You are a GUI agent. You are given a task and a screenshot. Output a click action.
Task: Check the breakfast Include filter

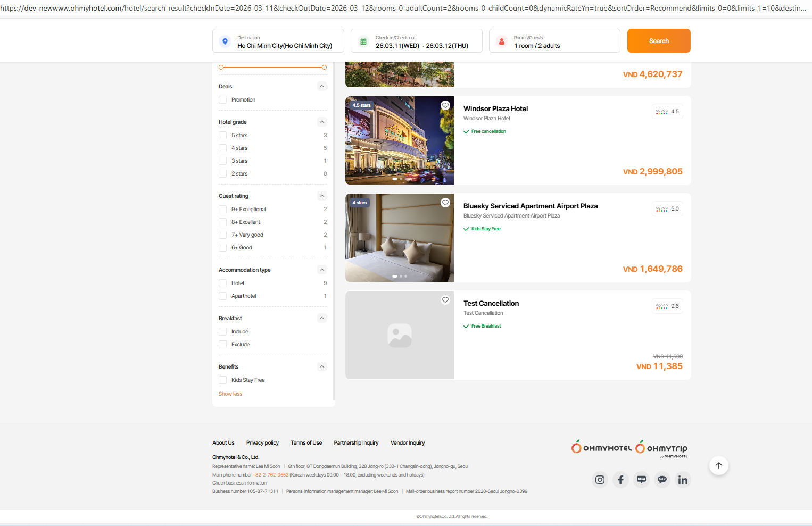pyautogui.click(x=223, y=332)
